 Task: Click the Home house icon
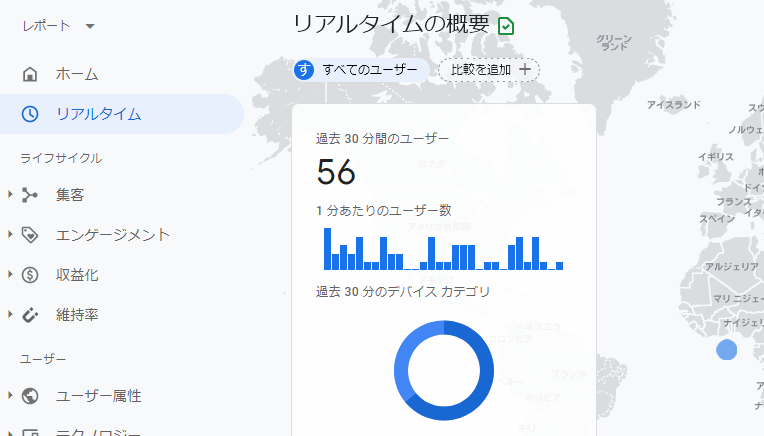click(30, 74)
